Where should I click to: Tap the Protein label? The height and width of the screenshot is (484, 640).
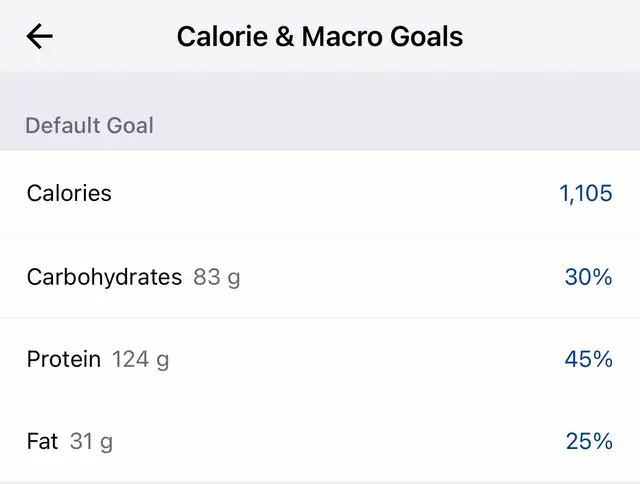click(x=64, y=359)
